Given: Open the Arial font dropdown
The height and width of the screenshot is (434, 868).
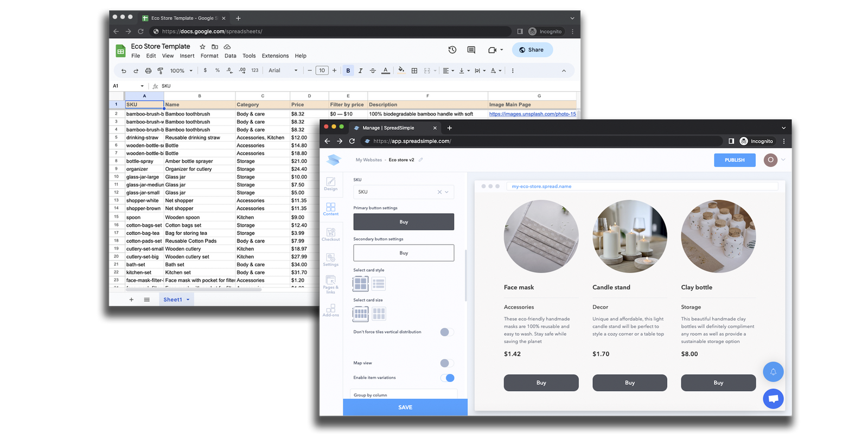Looking at the screenshot, I should (283, 71).
